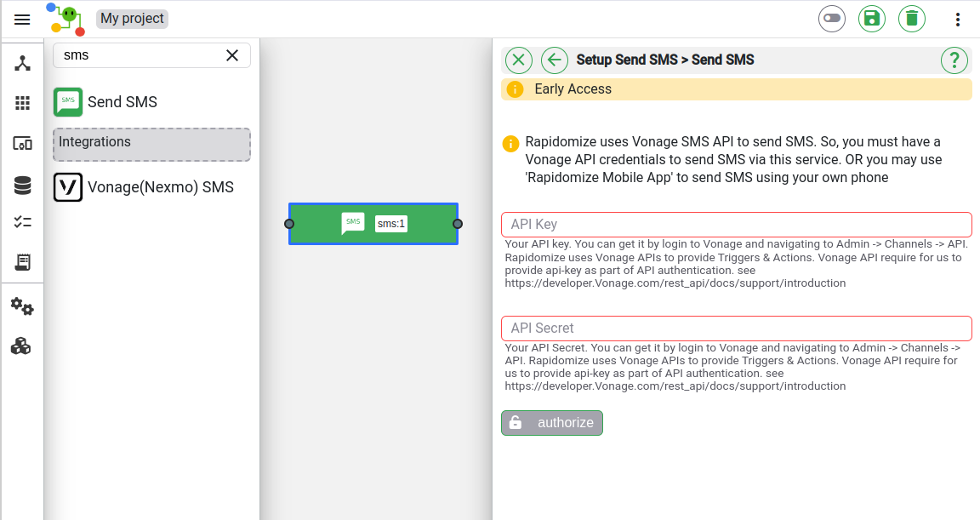
Task: Select the Vonage(Nexmo) SMS integration
Action: (x=152, y=187)
